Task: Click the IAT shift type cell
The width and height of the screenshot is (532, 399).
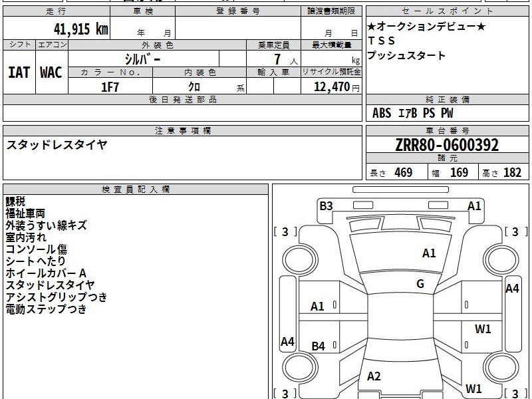Action: [x=19, y=72]
